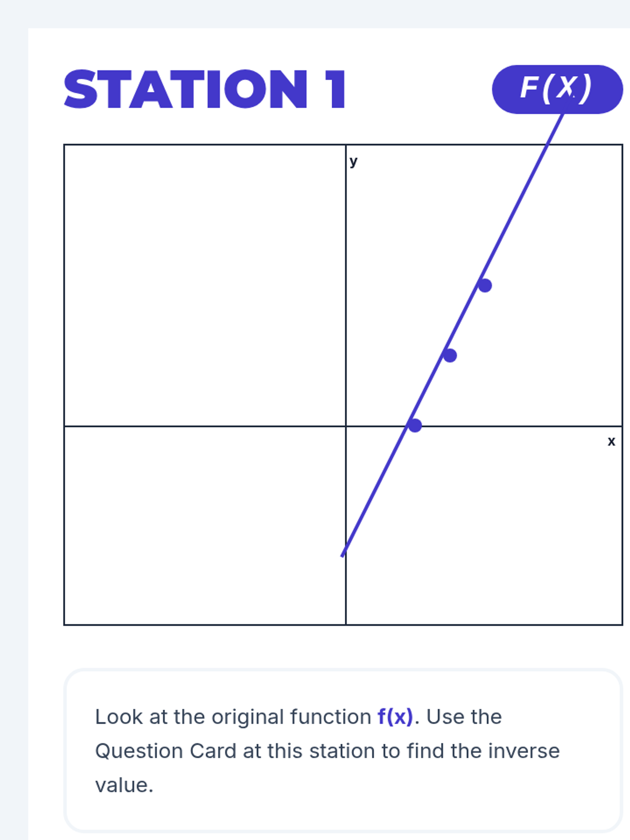Image resolution: width=630 pixels, height=840 pixels.
Task: Select the dot sitting on the x-axis
Action: tap(415, 425)
